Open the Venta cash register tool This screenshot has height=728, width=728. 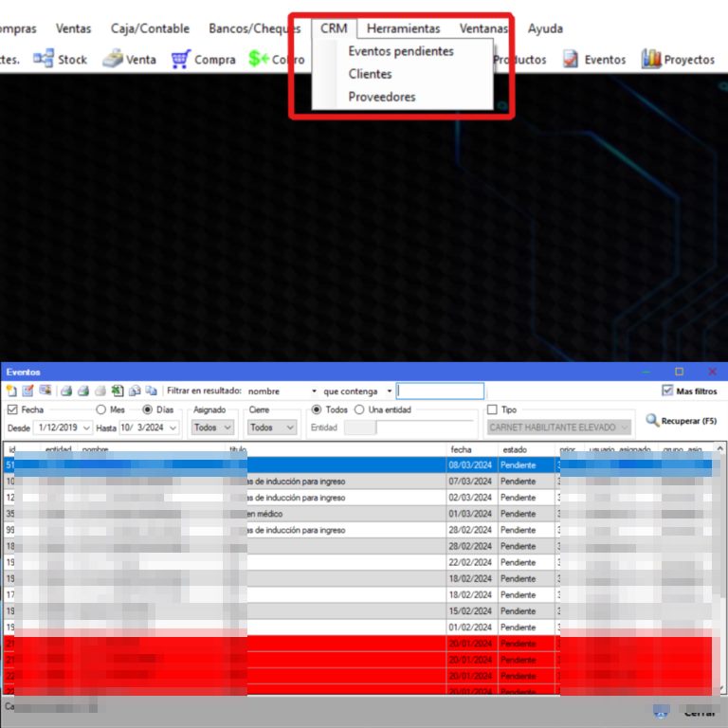point(129,60)
